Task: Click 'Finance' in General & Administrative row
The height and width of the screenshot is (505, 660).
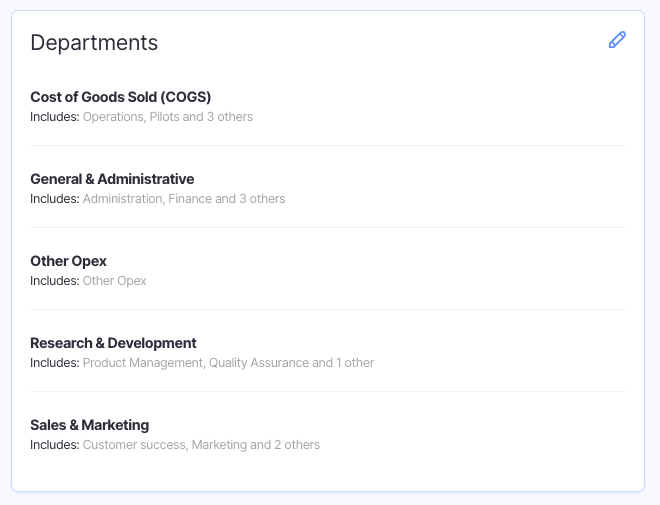Action: tap(190, 199)
